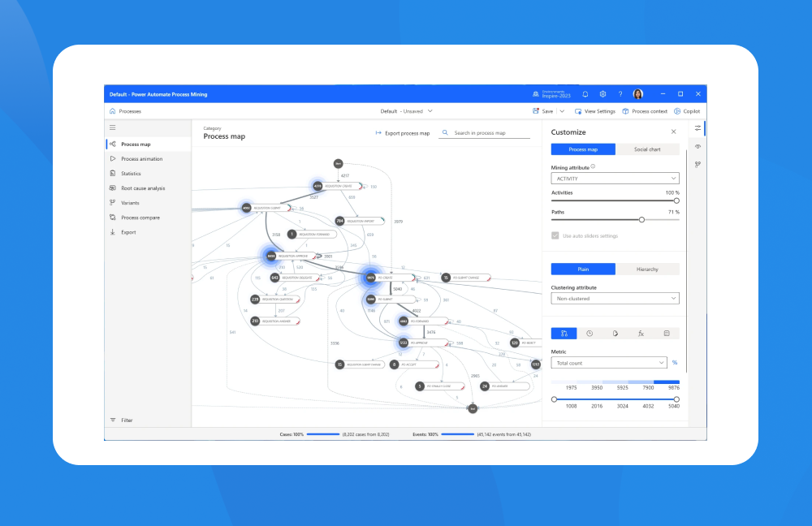Open Process animation in the sidebar
This screenshot has height=526, width=812.
click(x=149, y=159)
